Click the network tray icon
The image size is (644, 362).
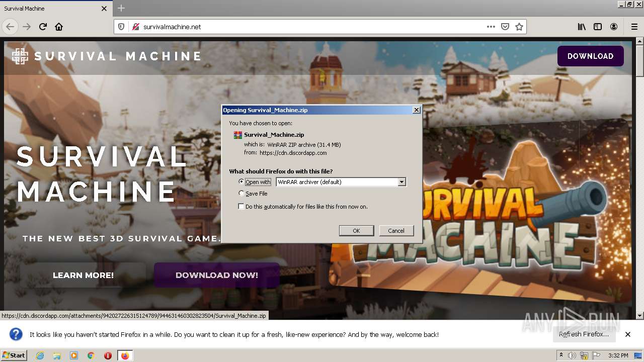584,355
